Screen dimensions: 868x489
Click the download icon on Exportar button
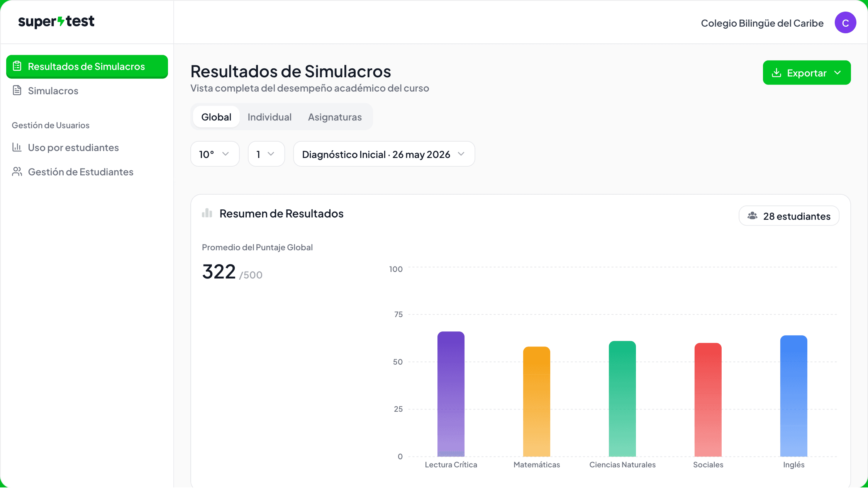pos(776,73)
